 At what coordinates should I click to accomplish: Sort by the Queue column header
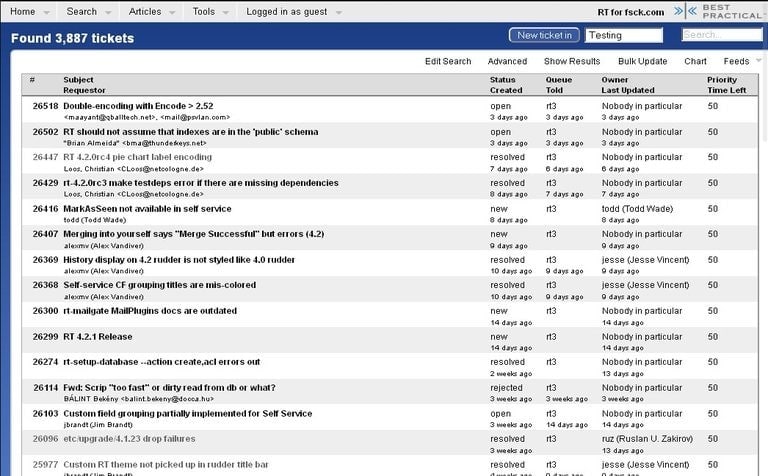559,79
